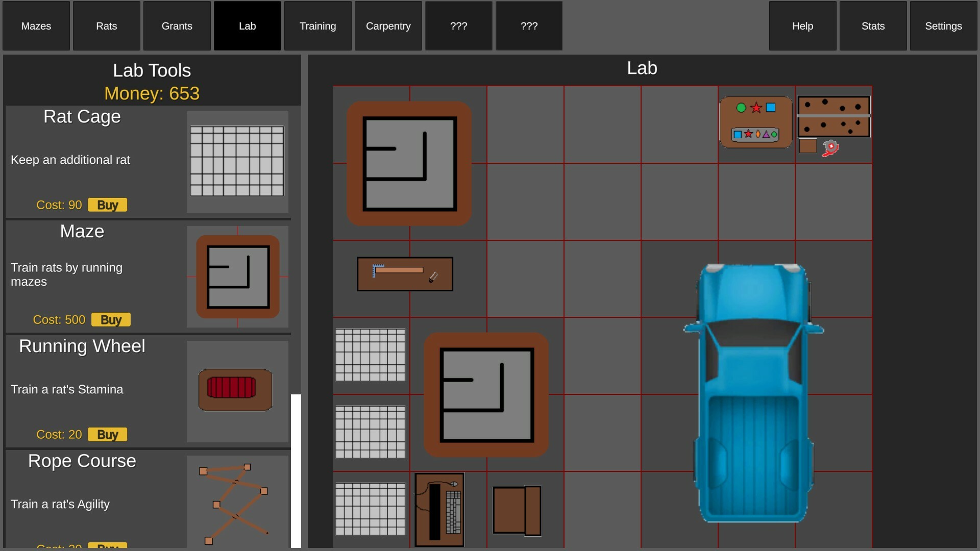Select the shape-sorting puzzle table in the lab

click(755, 121)
